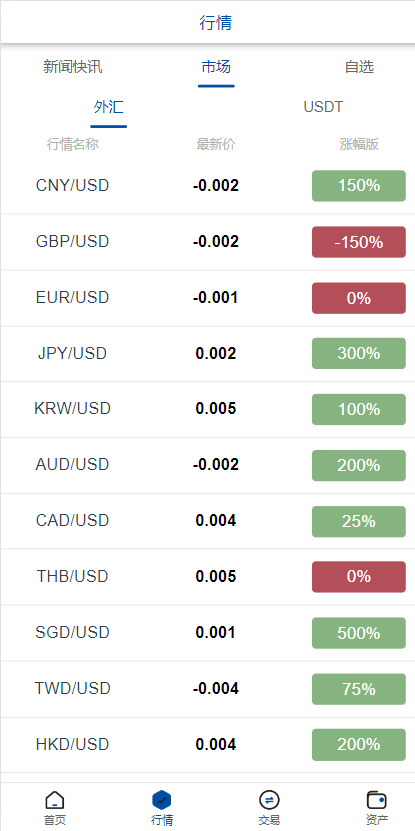Click the 0.004 price of CAD/USD
This screenshot has height=831, width=415.
click(216, 520)
